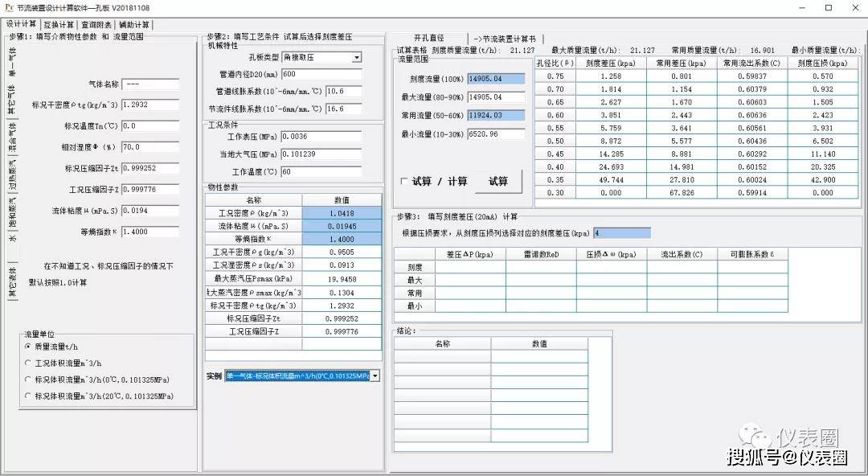Click the 管道内径D20 input field

pos(321,74)
